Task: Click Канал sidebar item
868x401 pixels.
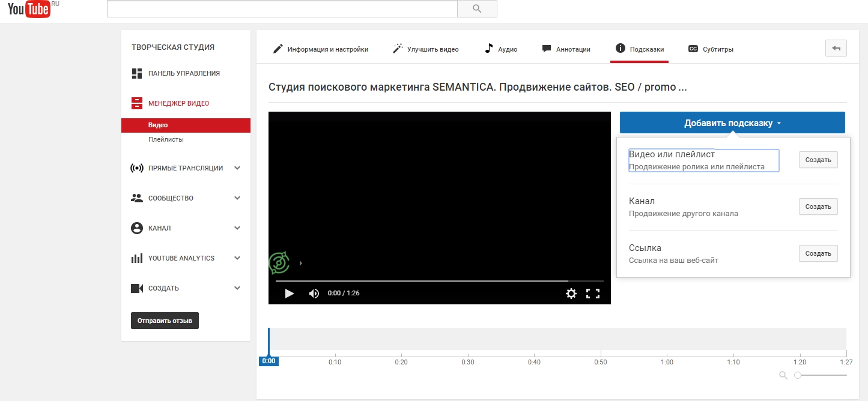Action: tap(160, 228)
